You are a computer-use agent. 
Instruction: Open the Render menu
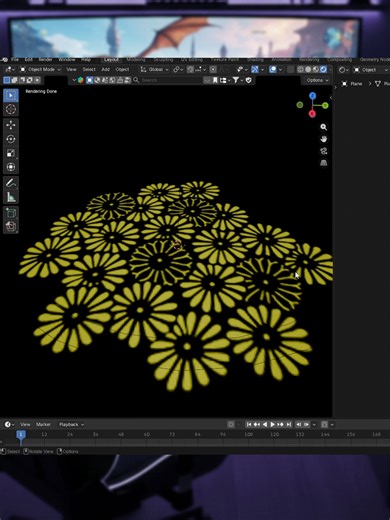[45, 60]
